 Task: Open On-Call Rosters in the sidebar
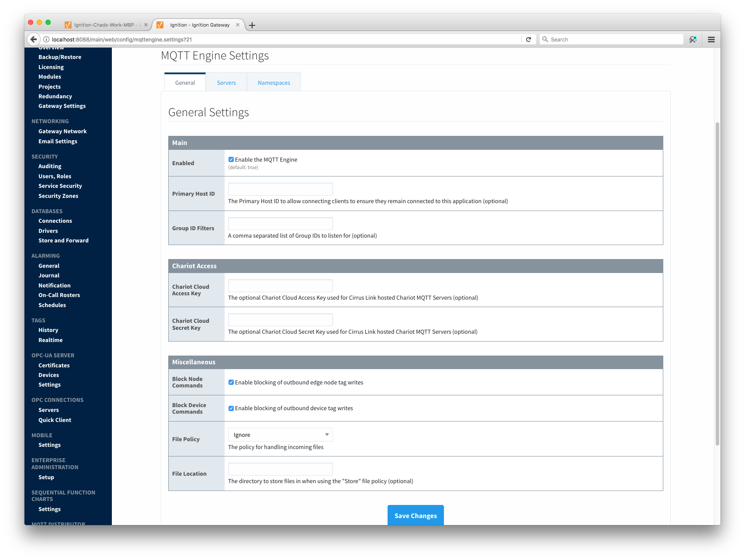[59, 295]
